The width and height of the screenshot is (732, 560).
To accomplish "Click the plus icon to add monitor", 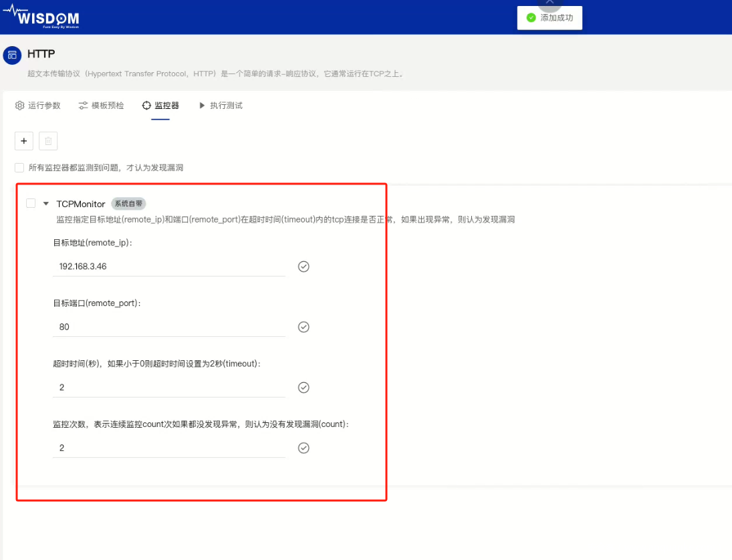I will (x=23, y=141).
